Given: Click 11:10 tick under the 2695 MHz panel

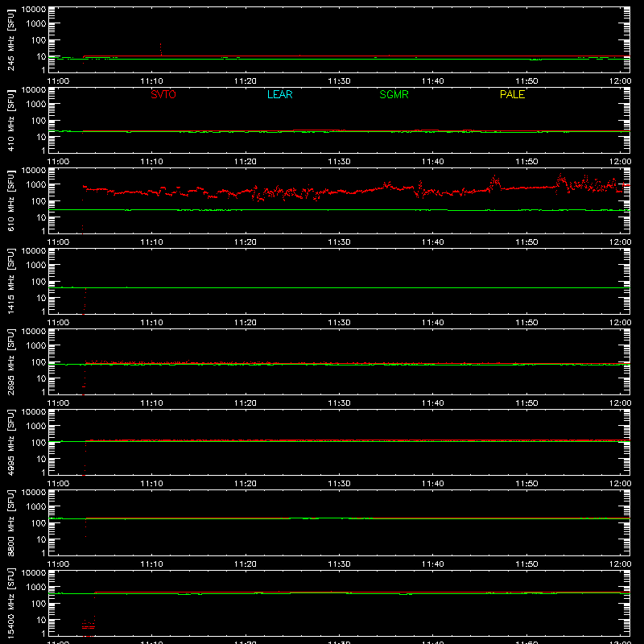Looking at the screenshot, I should [x=151, y=403].
